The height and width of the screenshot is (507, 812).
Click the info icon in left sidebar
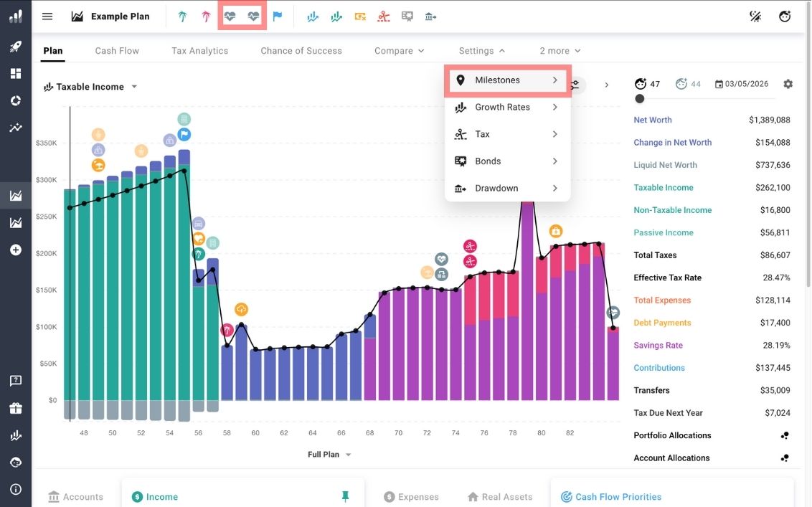click(x=15, y=490)
